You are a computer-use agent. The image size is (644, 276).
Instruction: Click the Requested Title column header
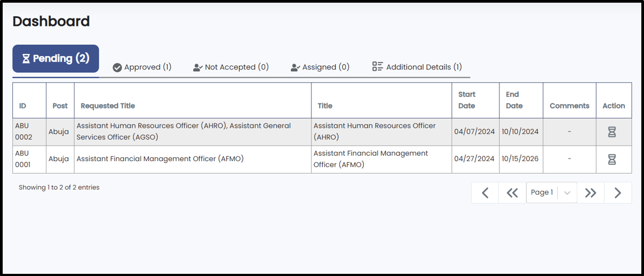coord(107,106)
